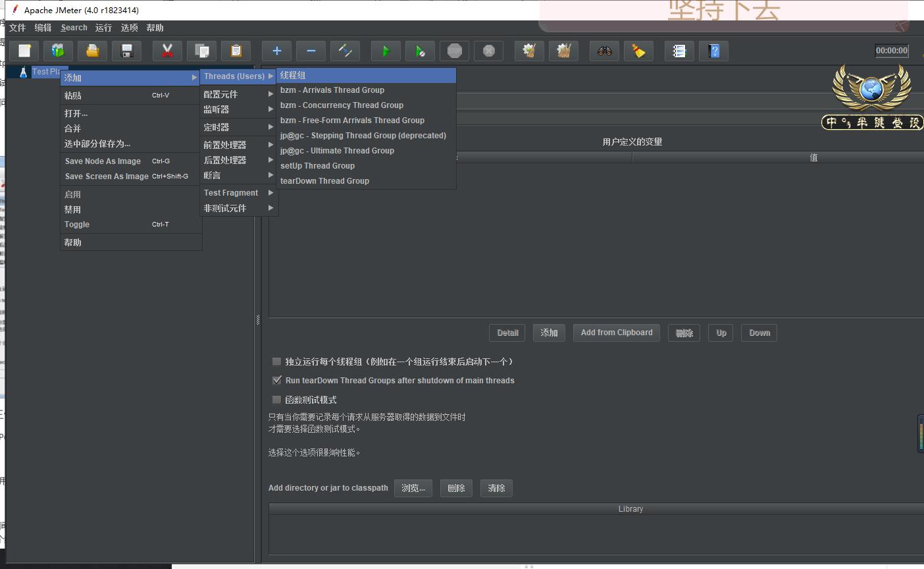
Task: Click the elapsed time 00:00:00 display
Action: click(x=892, y=51)
